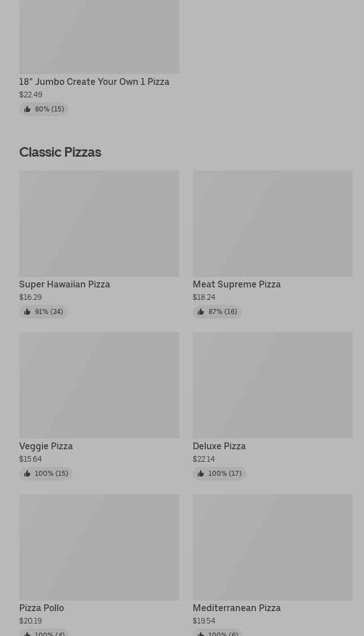Select the Deluxe Pizza photo

[272, 385]
